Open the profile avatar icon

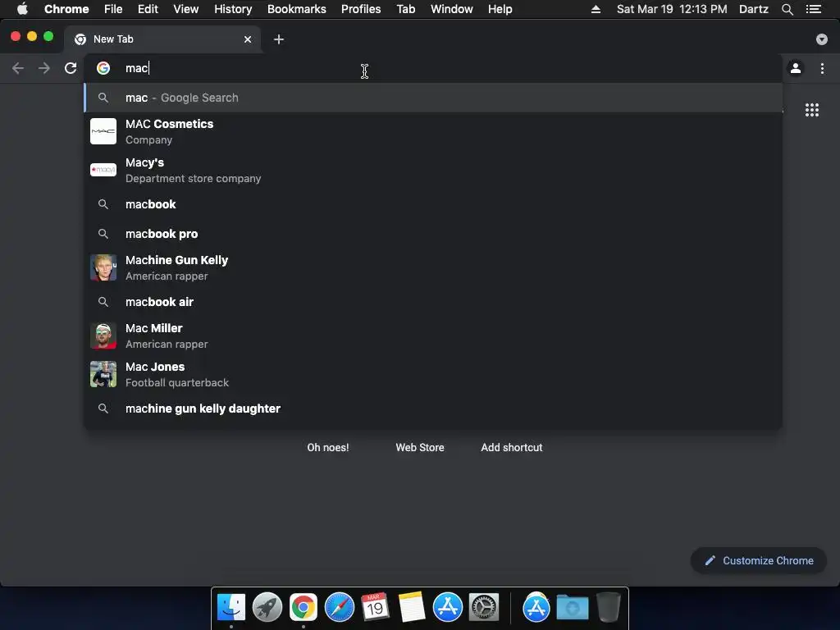coord(796,68)
